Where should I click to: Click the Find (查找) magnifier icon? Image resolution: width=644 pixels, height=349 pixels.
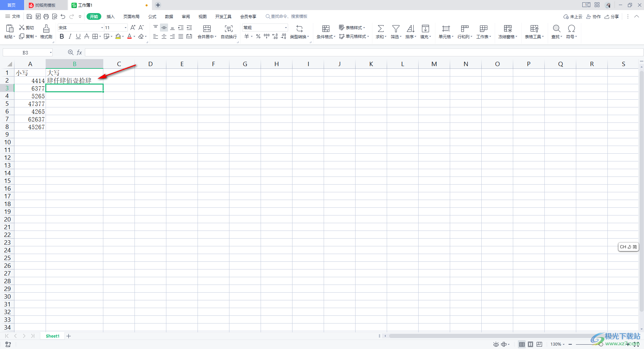coord(556,29)
